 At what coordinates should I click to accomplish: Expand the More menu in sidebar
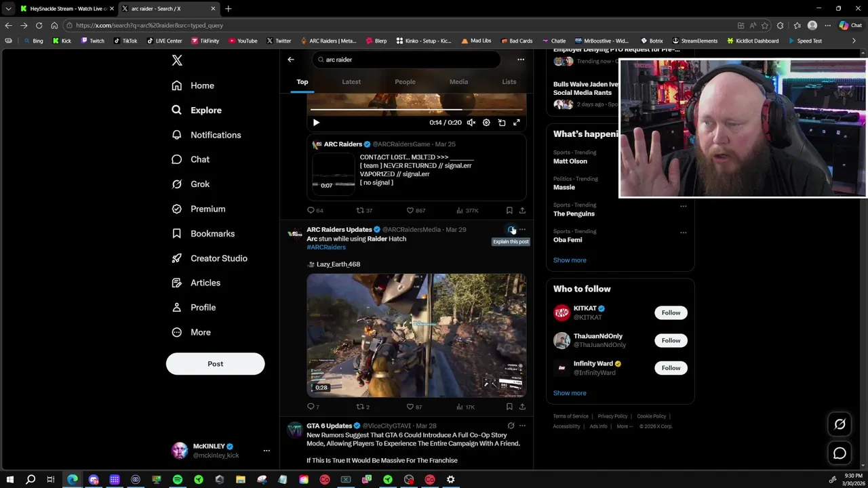point(191,332)
